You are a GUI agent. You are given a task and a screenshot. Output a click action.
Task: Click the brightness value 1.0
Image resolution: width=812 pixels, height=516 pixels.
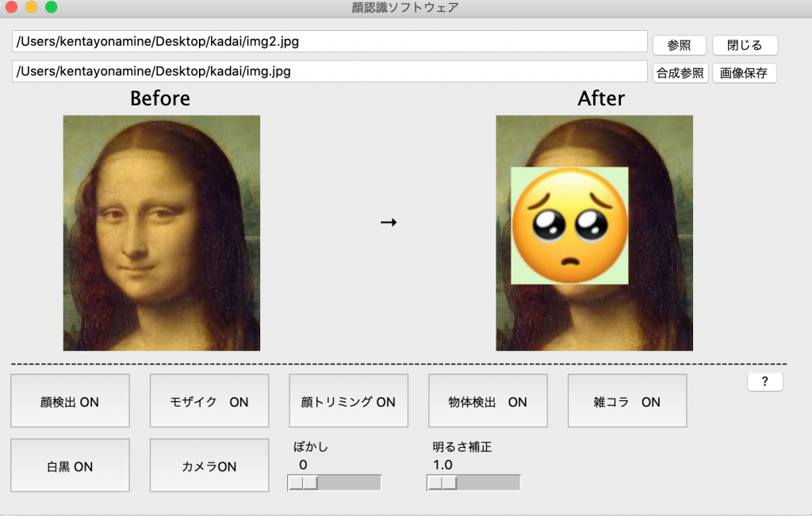tap(442, 464)
